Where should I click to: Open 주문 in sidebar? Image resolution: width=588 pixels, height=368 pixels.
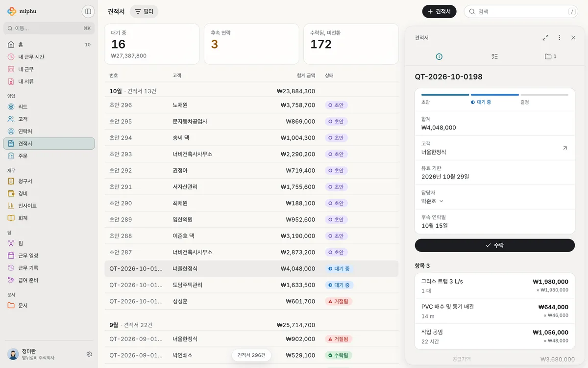tap(49, 156)
